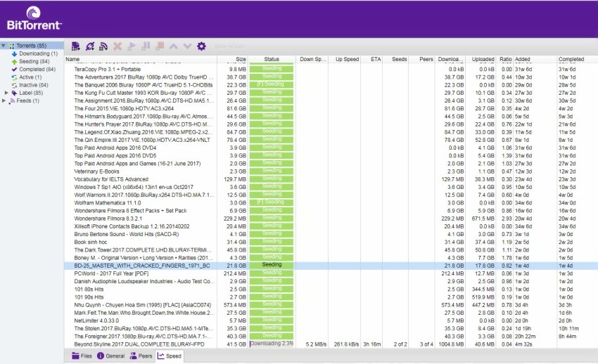Select Torrents (85) in sidebar
The image size is (598, 364).
coord(31,46)
